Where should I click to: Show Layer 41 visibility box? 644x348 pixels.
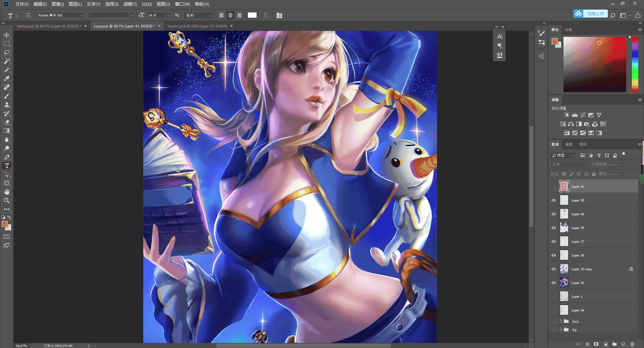tap(553, 186)
